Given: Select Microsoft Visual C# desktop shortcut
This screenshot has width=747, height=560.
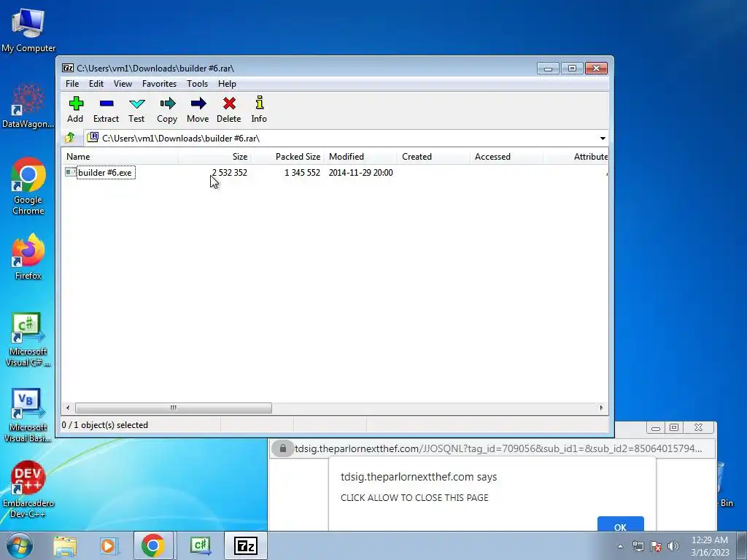Looking at the screenshot, I should [28, 340].
